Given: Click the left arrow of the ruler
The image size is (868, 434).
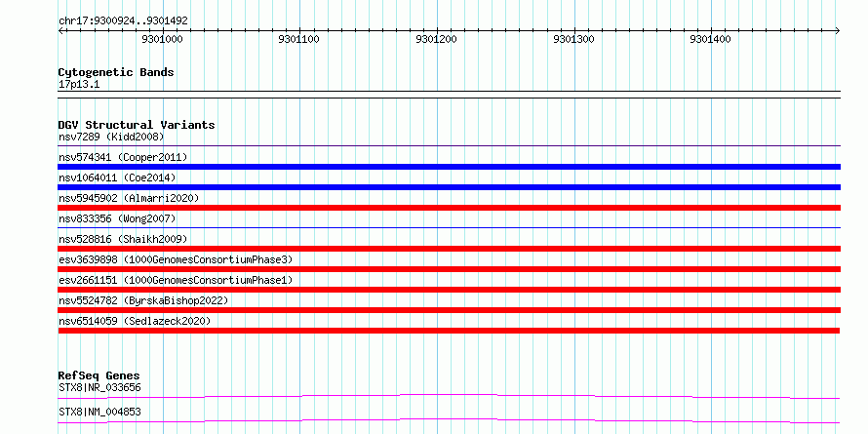Looking at the screenshot, I should point(60,31).
